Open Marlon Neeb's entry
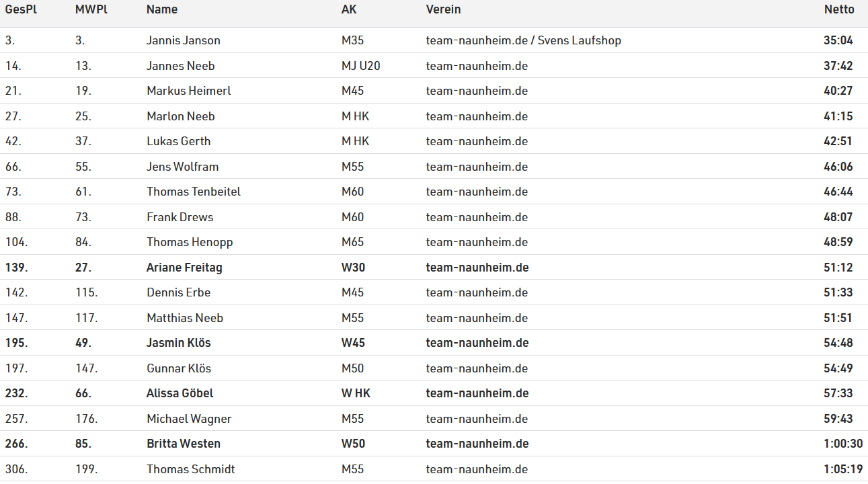The width and height of the screenshot is (868, 484). pyautogui.click(x=181, y=116)
